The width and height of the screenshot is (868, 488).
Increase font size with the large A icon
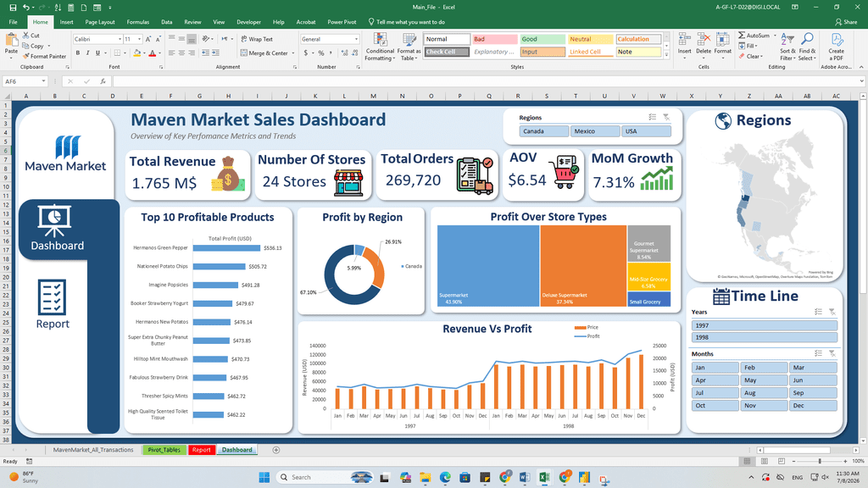(147, 39)
